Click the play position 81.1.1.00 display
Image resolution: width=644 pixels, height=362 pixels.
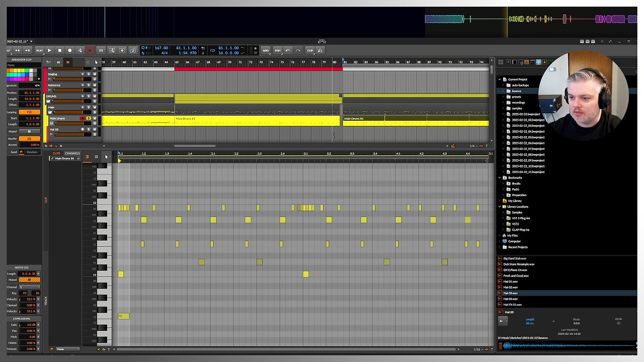186,48
